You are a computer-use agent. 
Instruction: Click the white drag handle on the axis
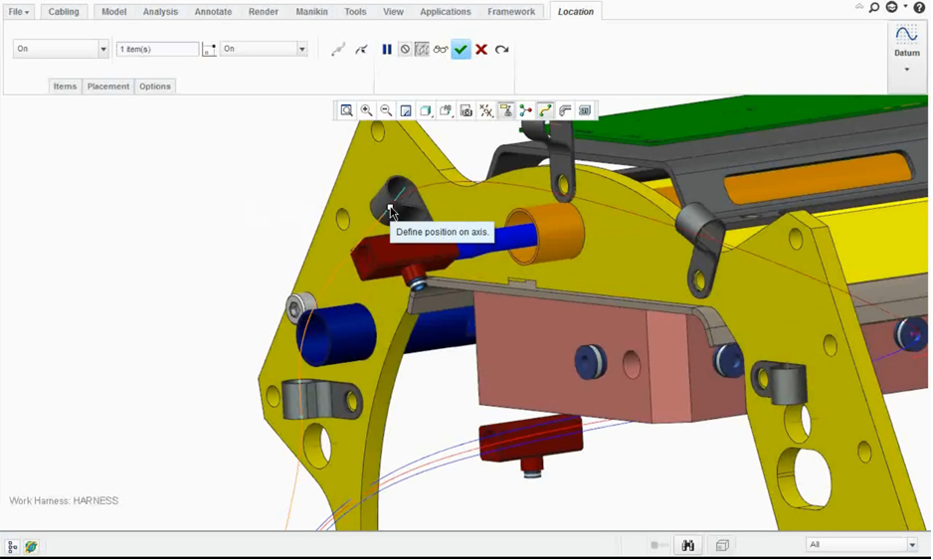point(390,207)
